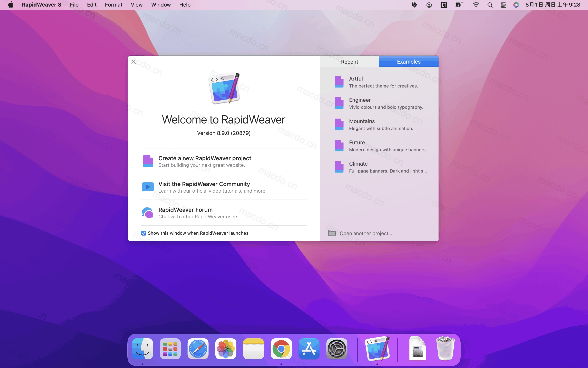This screenshot has height=368, width=588.
Task: Click the folder icon for Open another project
Action: coord(332,233)
